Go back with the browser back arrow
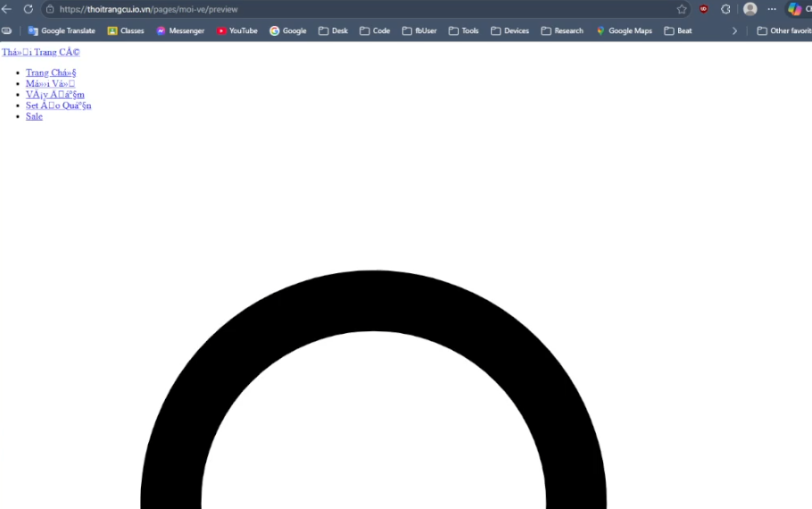 [x=7, y=9]
